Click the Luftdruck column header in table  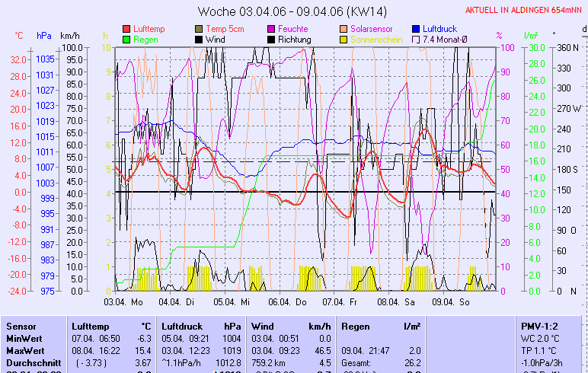click(x=181, y=326)
